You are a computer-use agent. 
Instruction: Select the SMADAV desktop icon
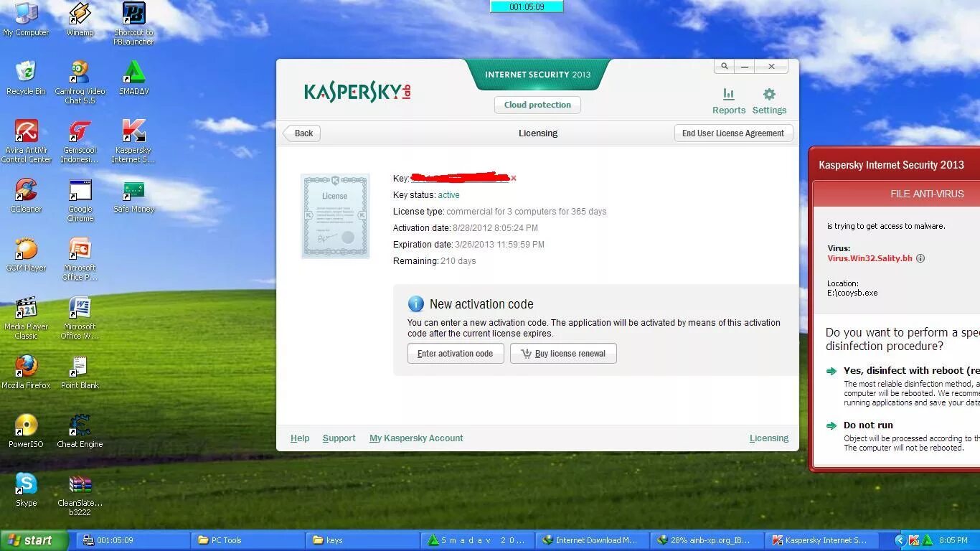pos(133,78)
